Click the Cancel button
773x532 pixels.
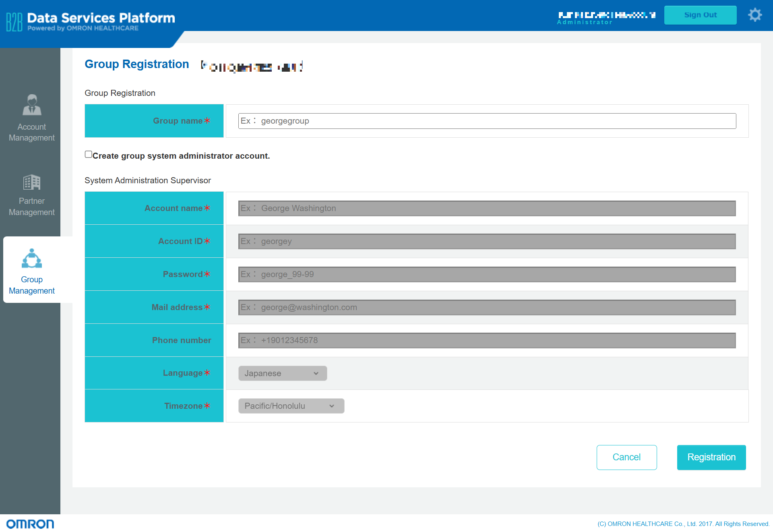coord(626,457)
